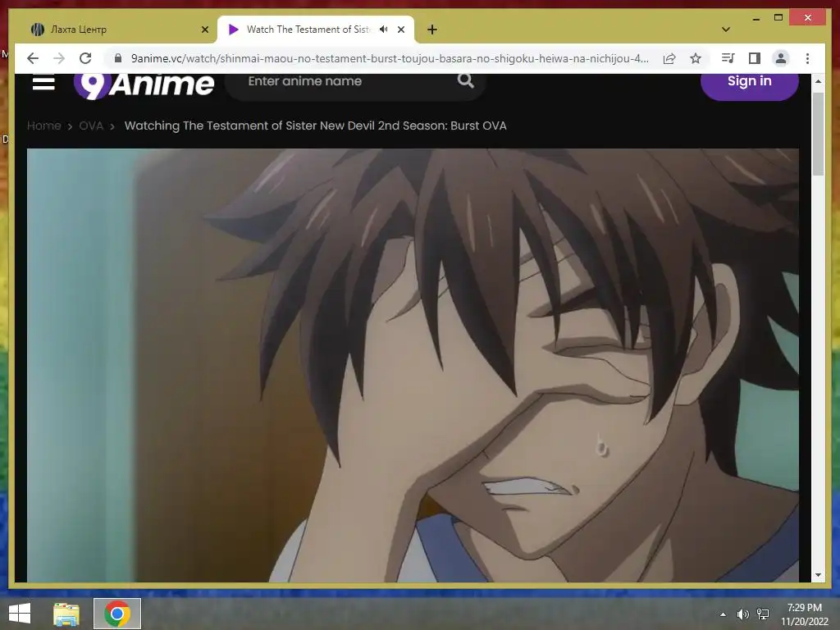Expand the tab search chevron
840x630 pixels.
click(726, 30)
